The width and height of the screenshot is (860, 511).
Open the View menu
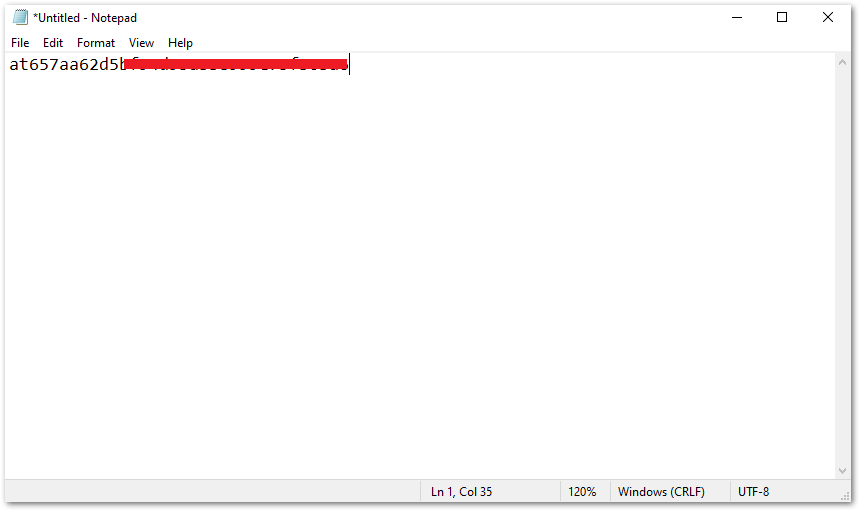[141, 43]
